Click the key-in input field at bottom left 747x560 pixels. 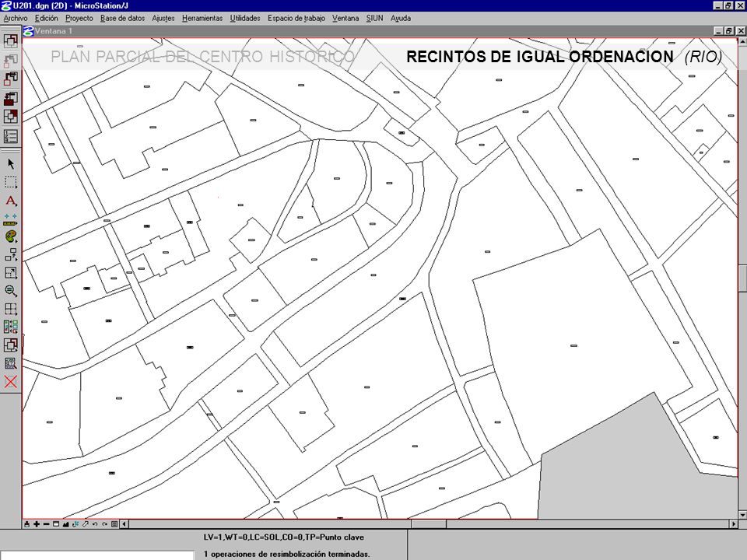click(x=98, y=555)
